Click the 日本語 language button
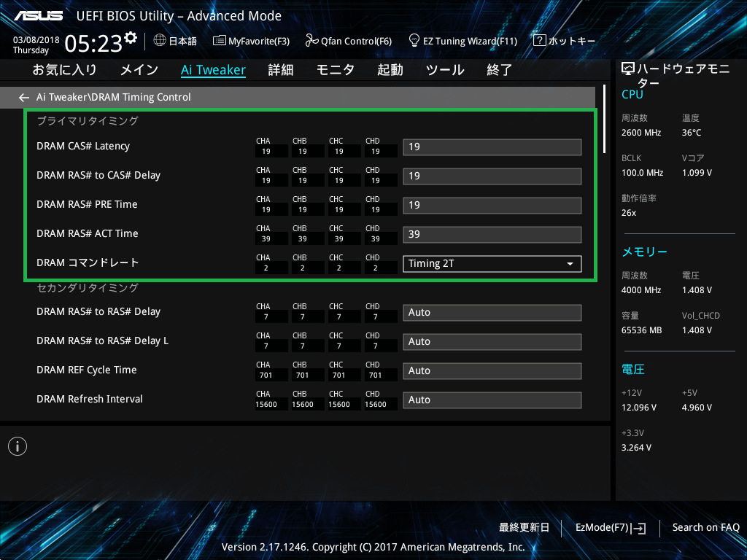747x560 pixels. click(x=175, y=41)
